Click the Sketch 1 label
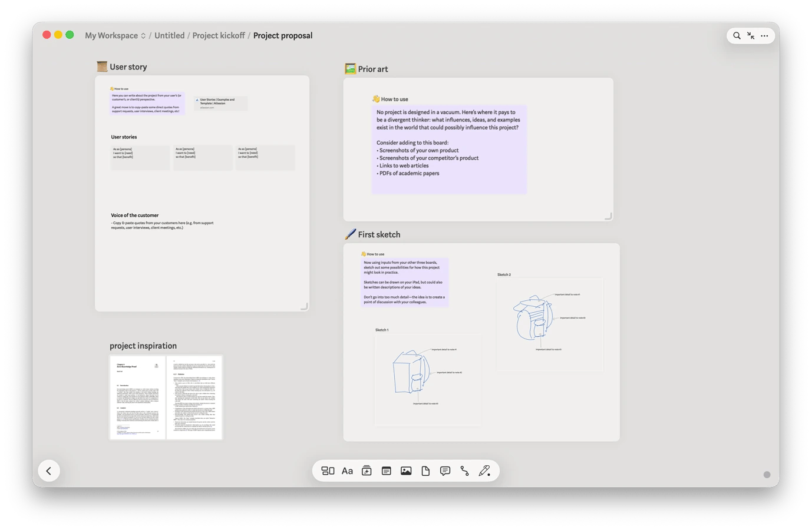 [382, 330]
